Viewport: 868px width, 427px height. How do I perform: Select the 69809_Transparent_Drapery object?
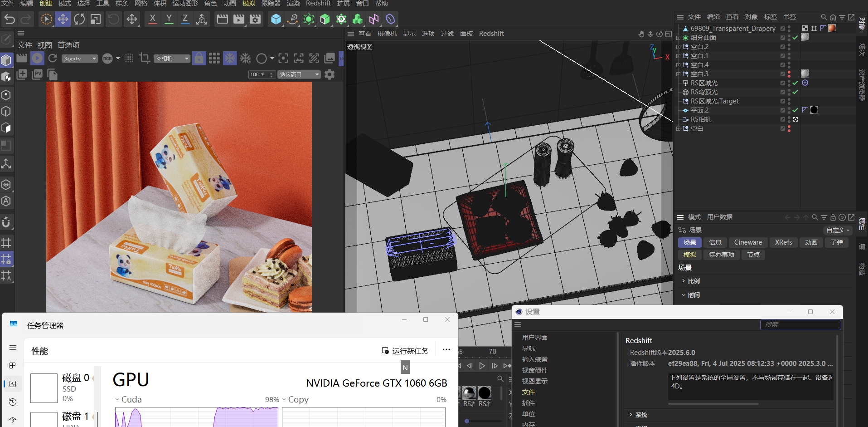point(732,28)
